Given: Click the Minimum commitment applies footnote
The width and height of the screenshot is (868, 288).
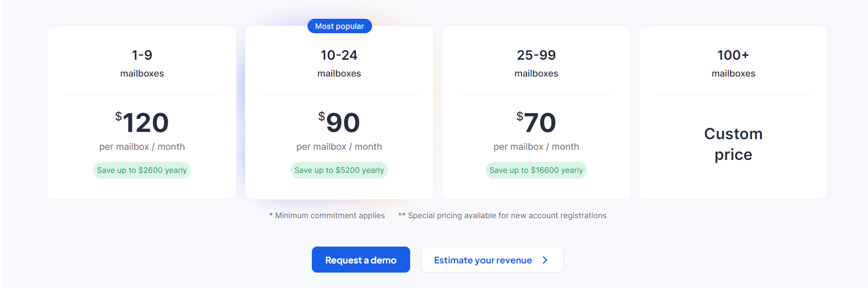Looking at the screenshot, I should pyautogui.click(x=327, y=215).
